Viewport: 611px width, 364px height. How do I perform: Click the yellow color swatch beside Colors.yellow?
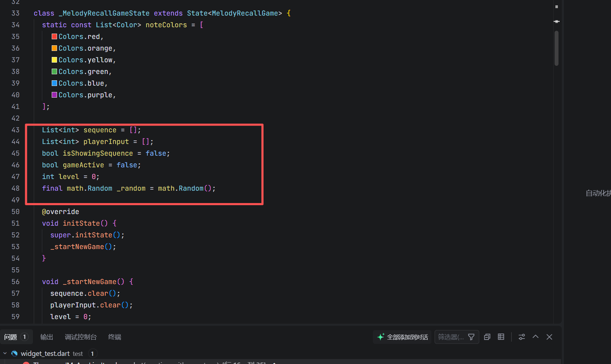pos(54,60)
